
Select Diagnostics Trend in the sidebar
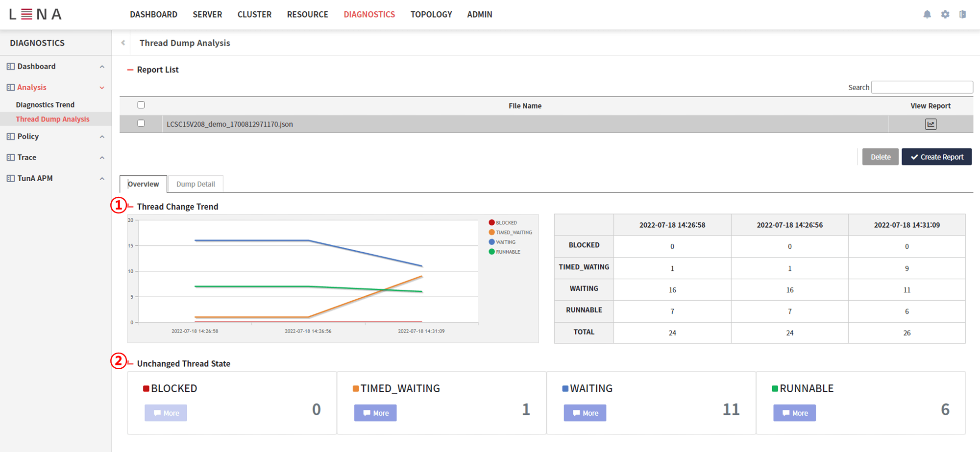pos(45,104)
